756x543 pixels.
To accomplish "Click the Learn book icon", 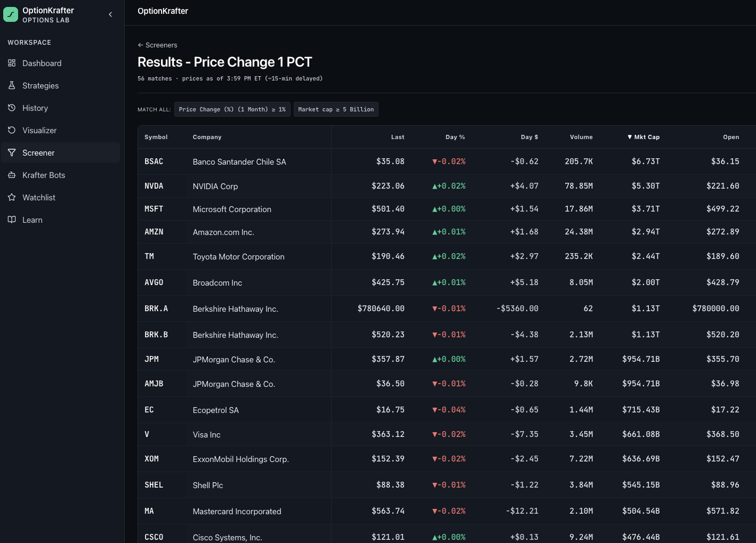I will tap(12, 220).
